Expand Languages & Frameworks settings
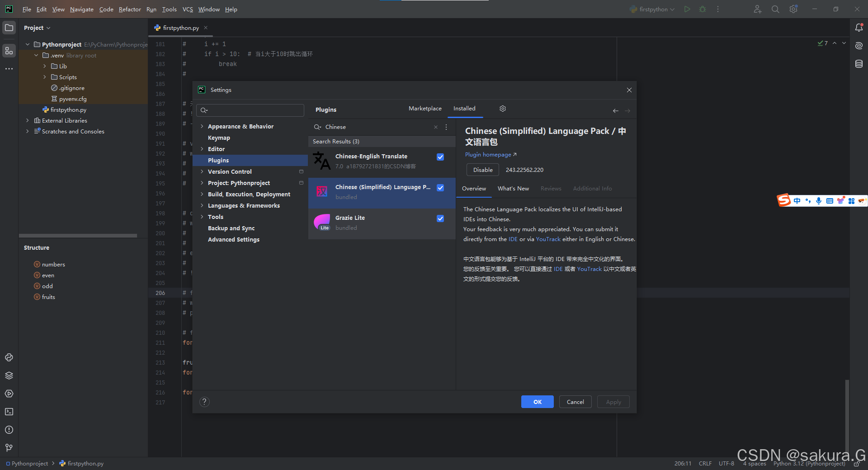Viewport: 868px width, 470px height. 202,205
